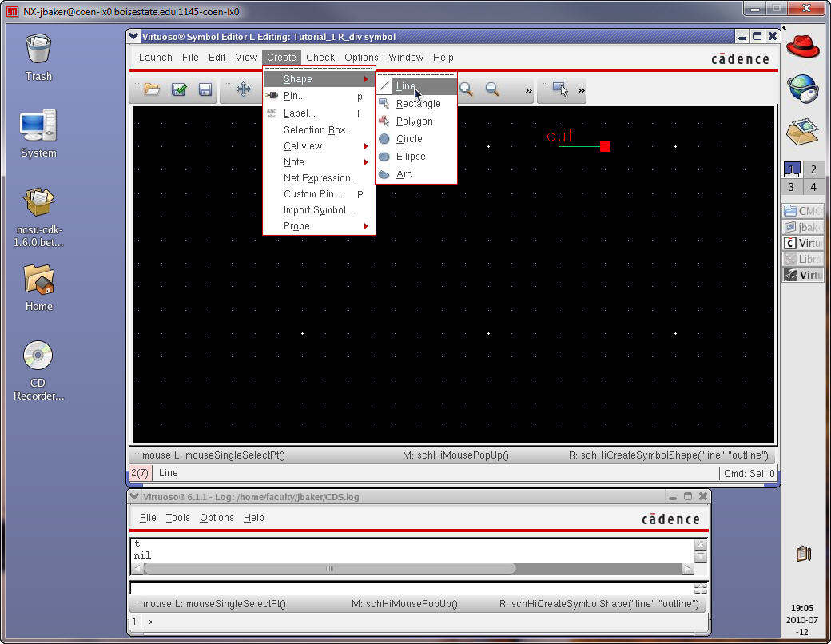Select Rectangle from the Shape submenu
This screenshot has width=831, height=644.
coord(418,104)
